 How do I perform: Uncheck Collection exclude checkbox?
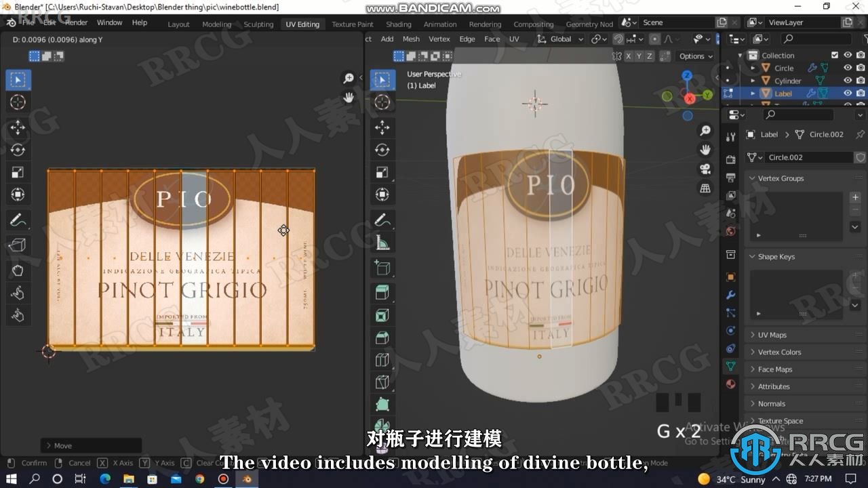click(x=835, y=55)
